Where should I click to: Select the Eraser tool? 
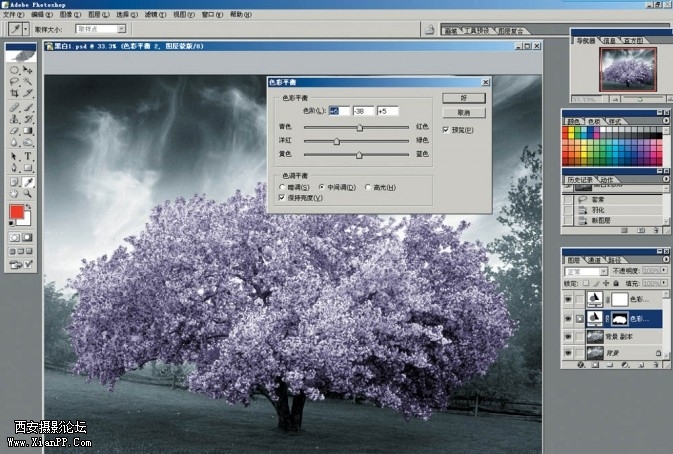point(14,130)
